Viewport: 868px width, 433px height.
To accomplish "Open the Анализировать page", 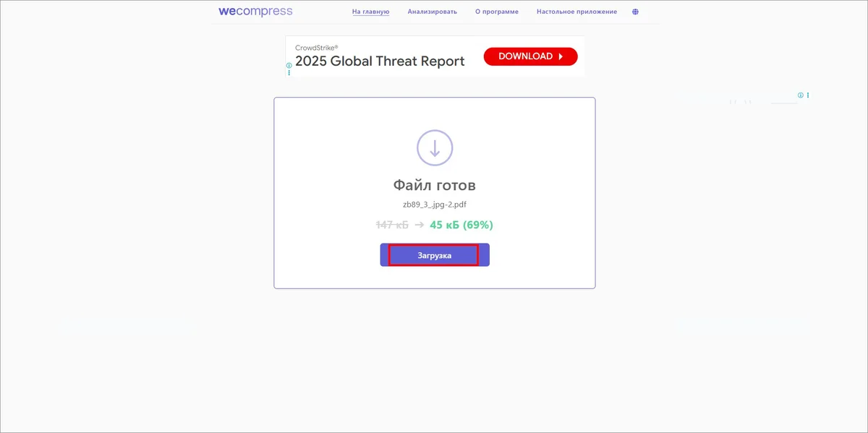I will pyautogui.click(x=433, y=12).
